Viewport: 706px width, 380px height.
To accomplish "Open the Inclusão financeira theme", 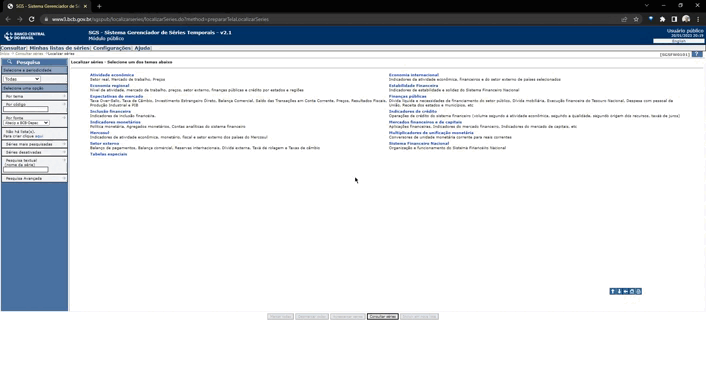I will click(x=110, y=111).
